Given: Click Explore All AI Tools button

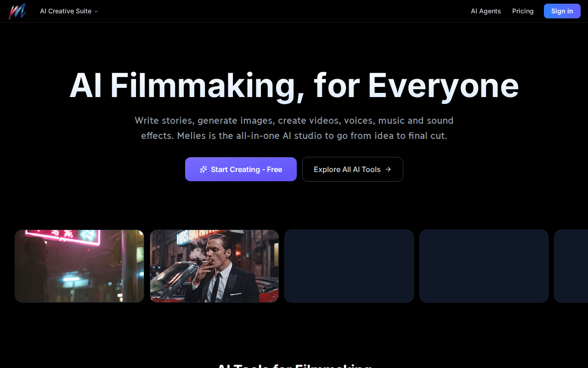Looking at the screenshot, I should [x=353, y=169].
